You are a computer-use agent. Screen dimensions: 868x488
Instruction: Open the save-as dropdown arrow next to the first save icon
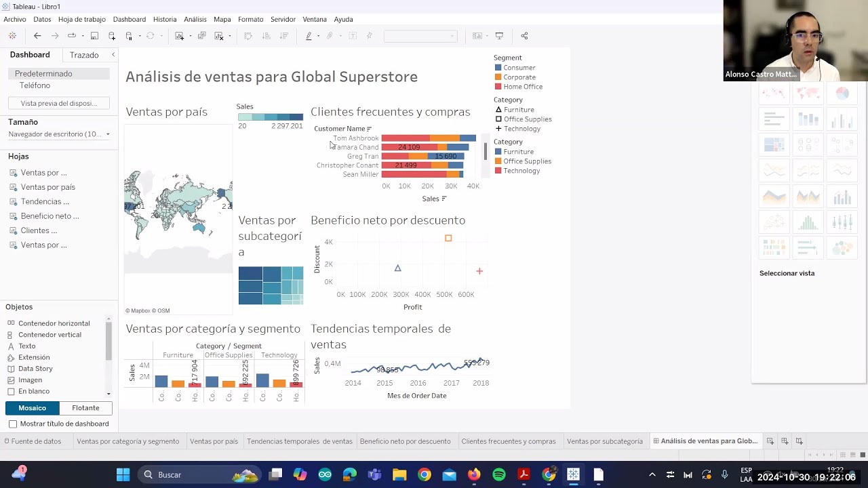coord(83,36)
